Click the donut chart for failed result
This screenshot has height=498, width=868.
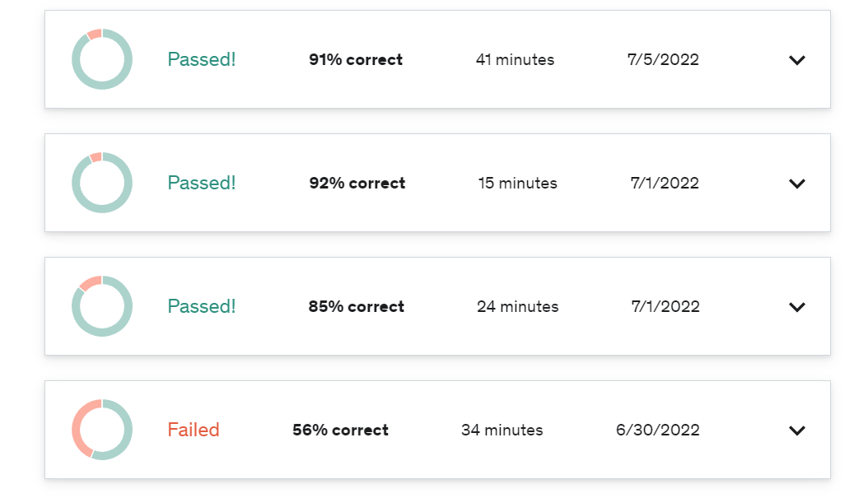point(102,430)
